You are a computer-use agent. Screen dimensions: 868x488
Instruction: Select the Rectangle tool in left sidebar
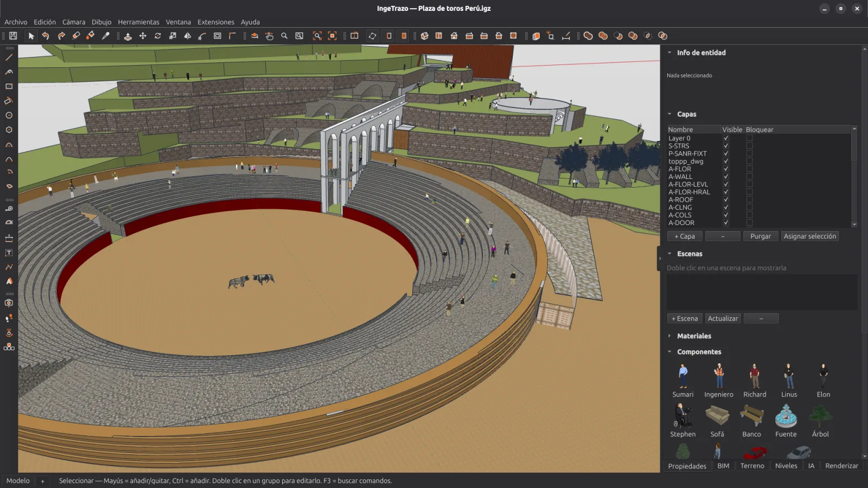point(9,86)
